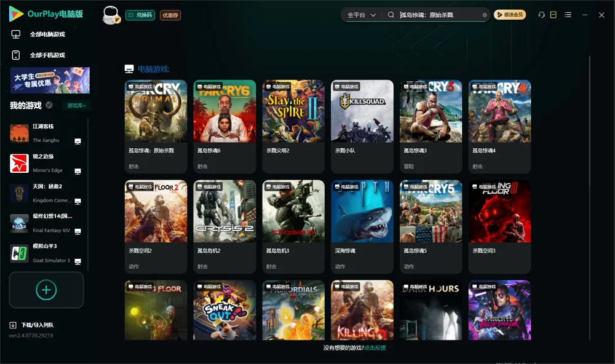Click the 电脑游戏 tag on 孤岛惊魂6 card
Viewport: 615px width, 364px height.
point(208,87)
